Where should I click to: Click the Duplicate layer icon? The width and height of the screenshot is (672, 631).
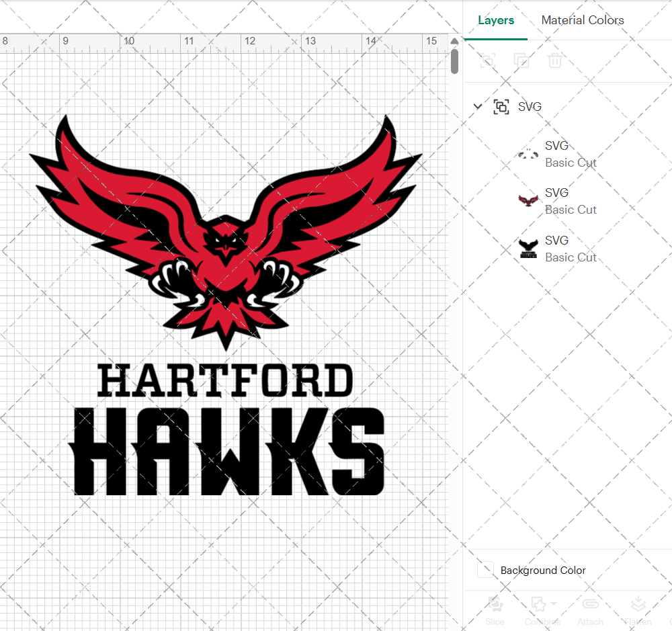tap(521, 60)
